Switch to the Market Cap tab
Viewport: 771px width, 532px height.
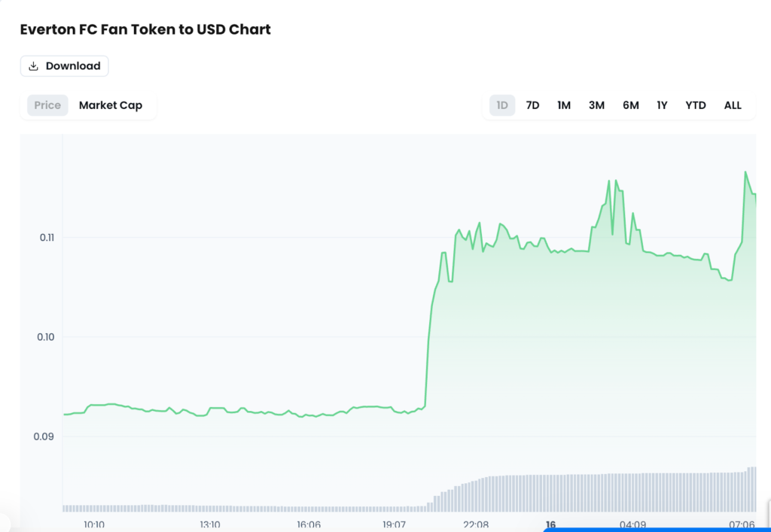click(x=111, y=105)
